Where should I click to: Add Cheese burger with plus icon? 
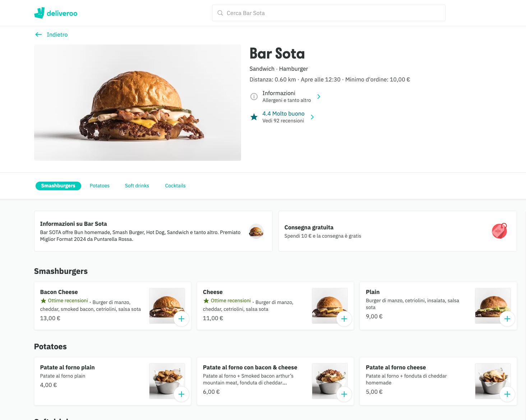click(344, 319)
